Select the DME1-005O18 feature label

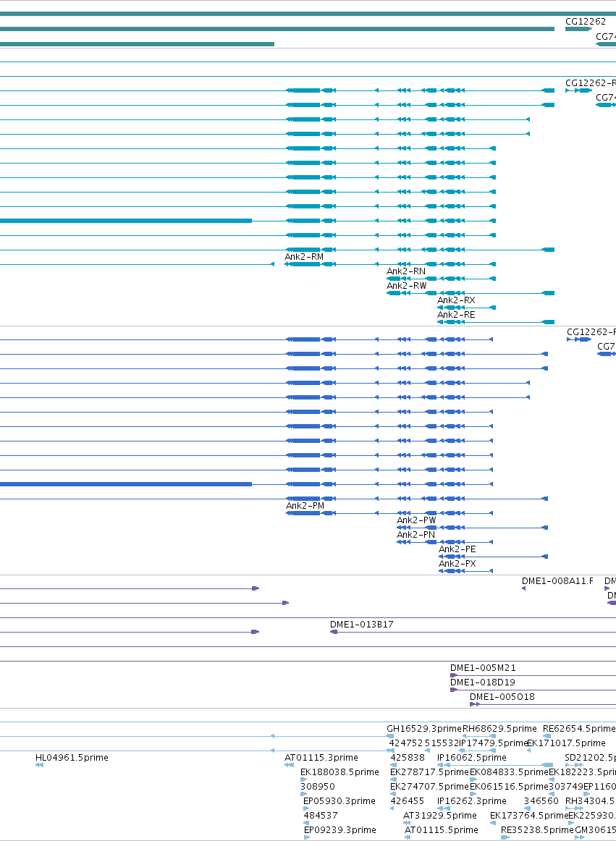coord(502,697)
